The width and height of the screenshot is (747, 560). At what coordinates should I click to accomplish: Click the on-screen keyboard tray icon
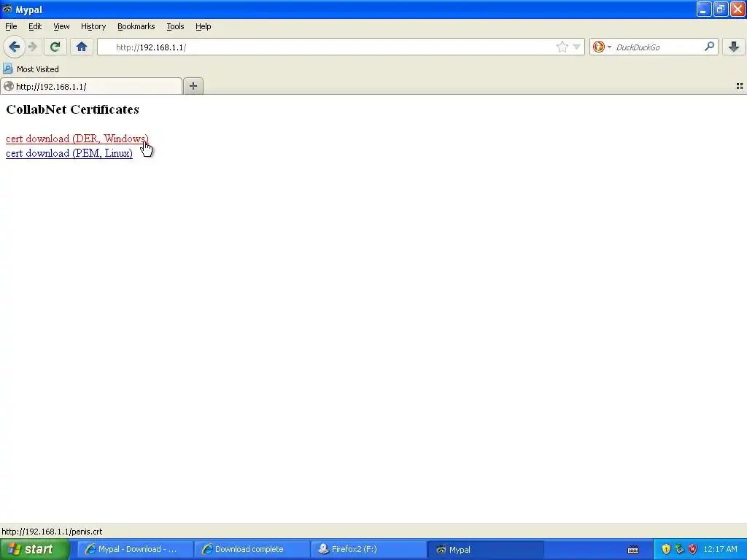point(633,550)
